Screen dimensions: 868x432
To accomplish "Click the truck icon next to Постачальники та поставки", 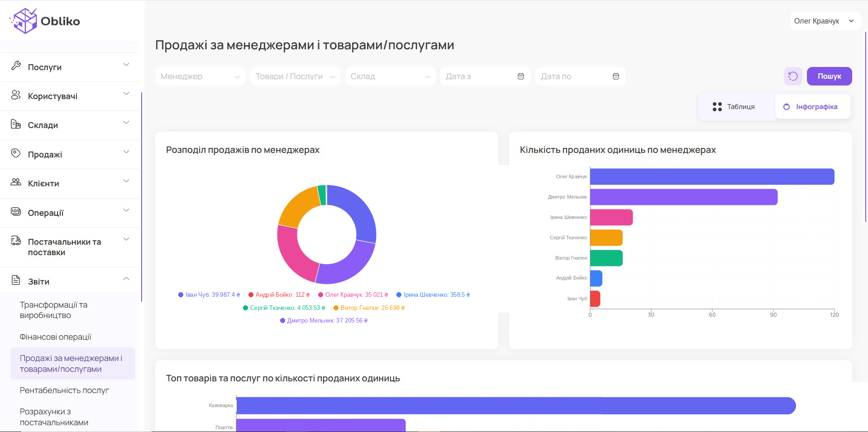I will coord(16,240).
